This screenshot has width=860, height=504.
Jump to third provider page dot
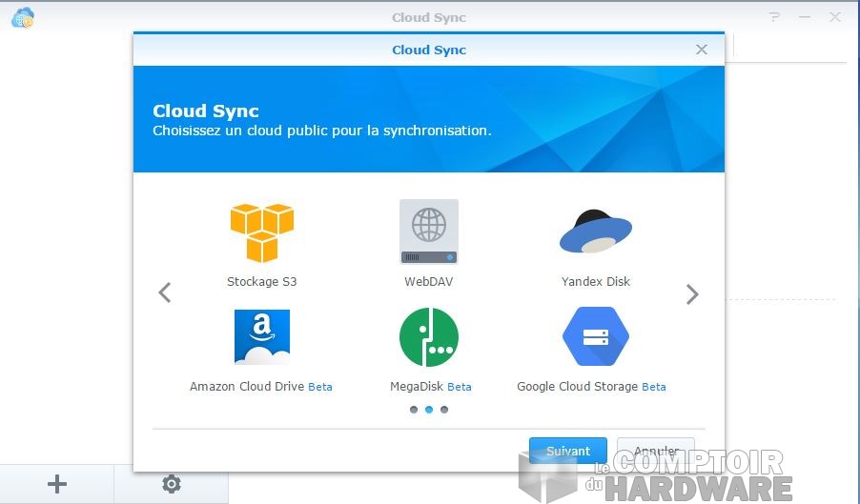tap(444, 410)
